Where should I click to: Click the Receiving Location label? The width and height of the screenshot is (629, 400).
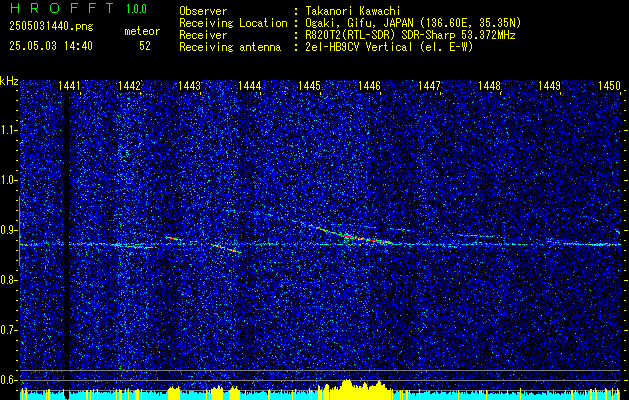pos(233,23)
